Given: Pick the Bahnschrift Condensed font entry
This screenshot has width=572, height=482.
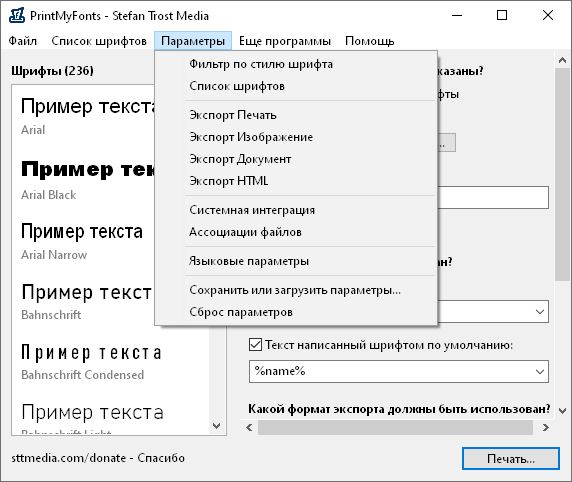Looking at the screenshot, I should coord(91,361).
